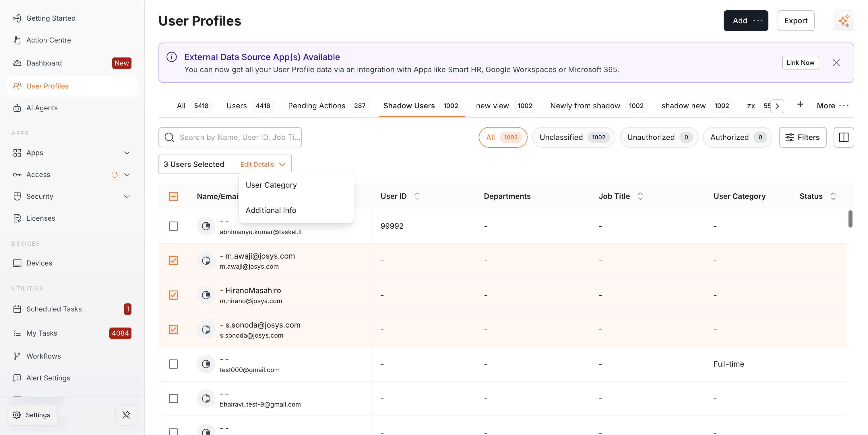Viewport: 868px width, 435px height.
Task: Sort by Status column
Action: point(833,196)
